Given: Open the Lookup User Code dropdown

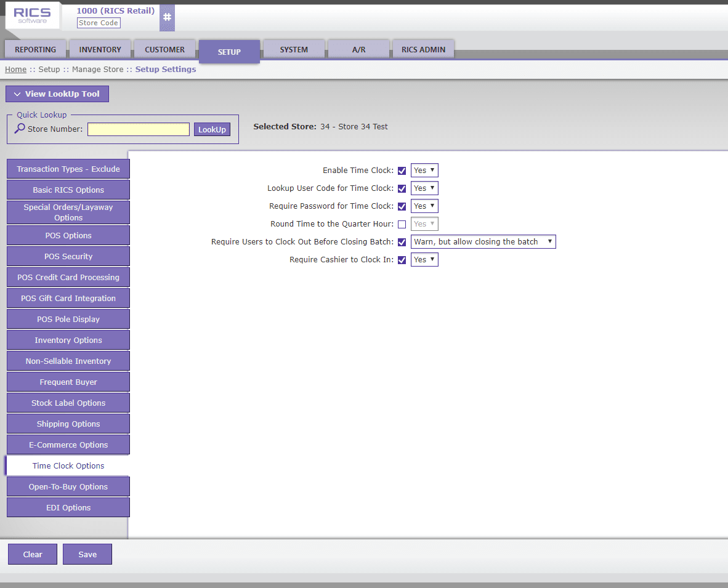Looking at the screenshot, I should tap(424, 188).
